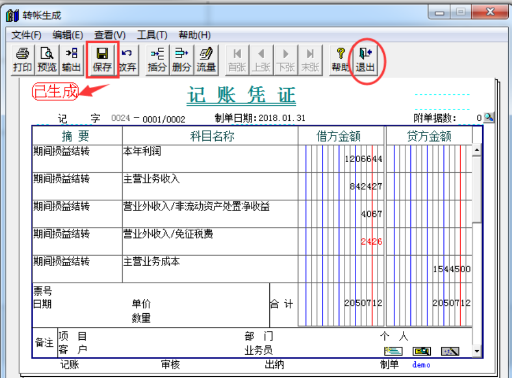Open the 帮助(H) menu
Image resolution: width=512 pixels, height=378 pixels.
tap(195, 35)
